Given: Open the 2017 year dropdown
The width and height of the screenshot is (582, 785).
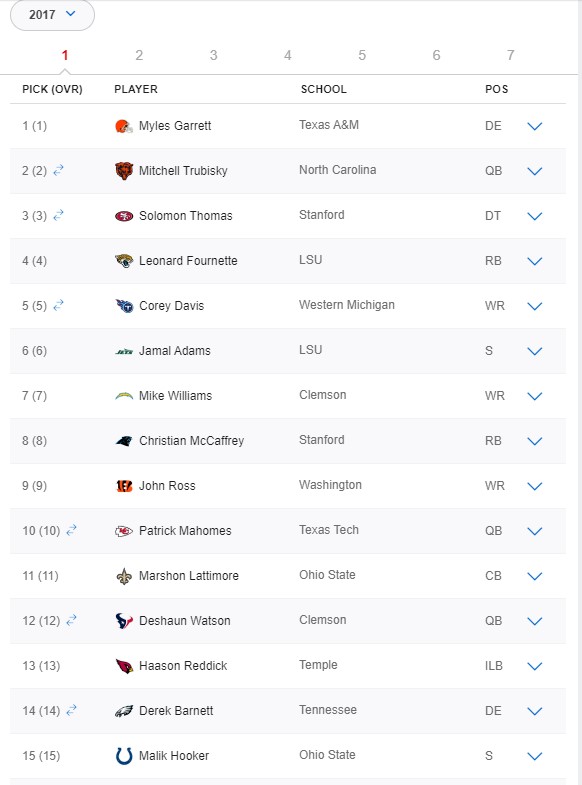Looking at the screenshot, I should (x=52, y=15).
